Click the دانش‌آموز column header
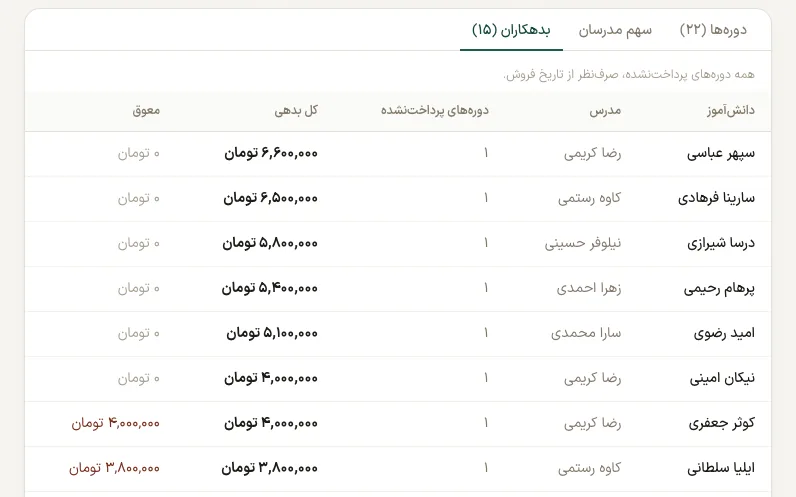The image size is (796, 497). pos(731,111)
